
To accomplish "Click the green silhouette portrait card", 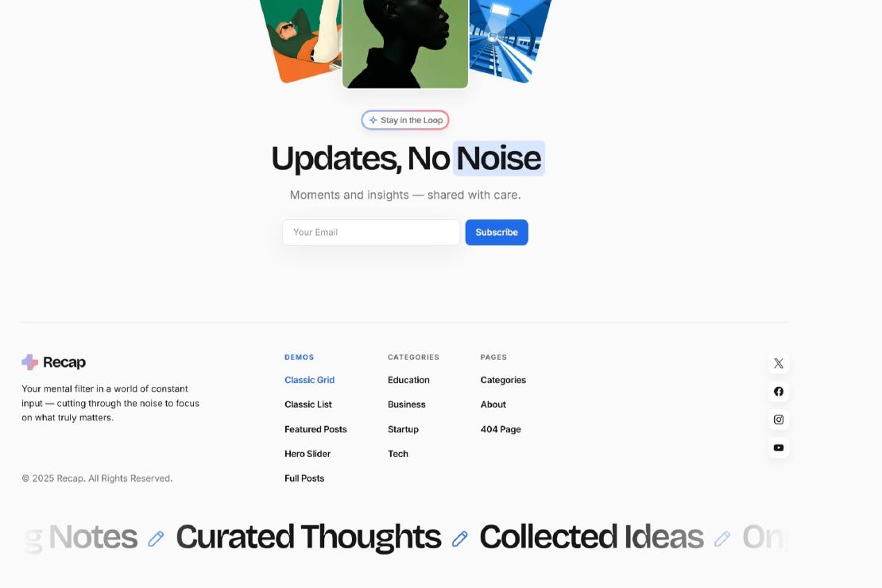I will click(x=405, y=42).
